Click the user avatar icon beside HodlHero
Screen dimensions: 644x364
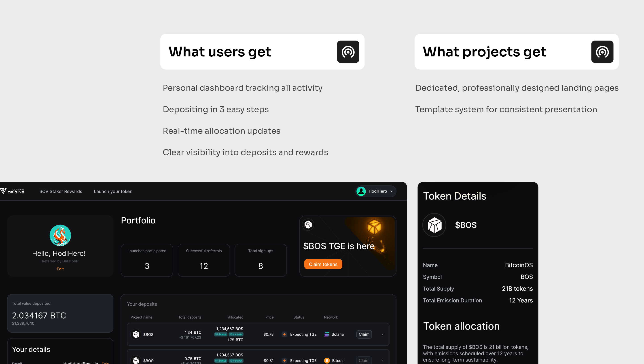pos(361,191)
